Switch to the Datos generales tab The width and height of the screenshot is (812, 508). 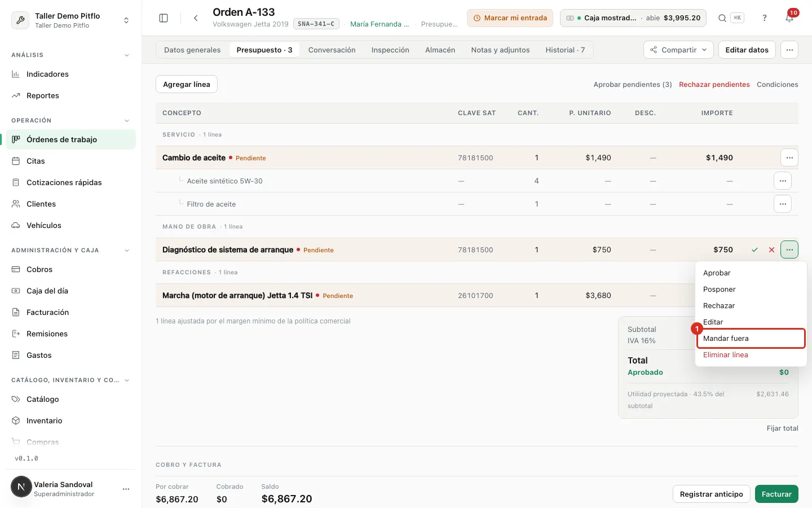[192, 50]
